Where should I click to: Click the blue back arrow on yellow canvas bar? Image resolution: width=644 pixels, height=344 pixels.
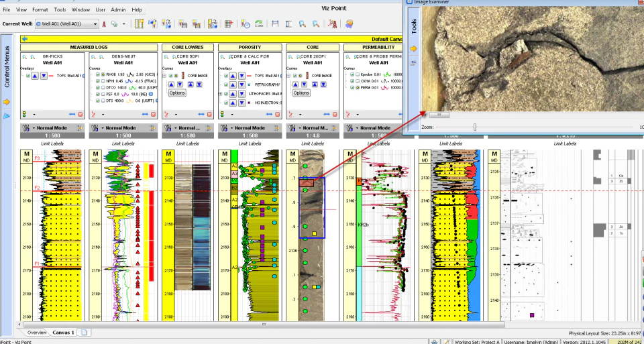click(25, 39)
